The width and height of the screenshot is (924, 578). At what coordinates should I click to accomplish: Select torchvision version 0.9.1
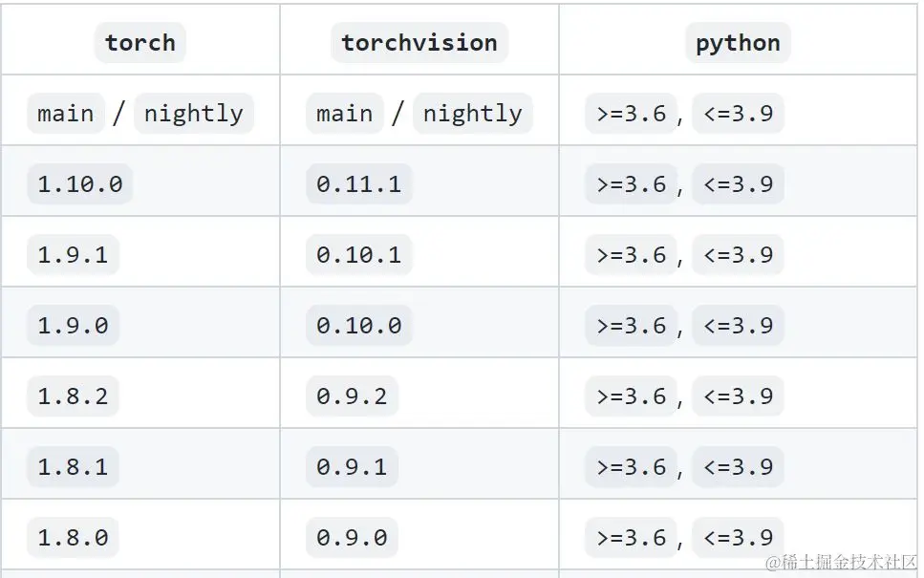(x=352, y=466)
